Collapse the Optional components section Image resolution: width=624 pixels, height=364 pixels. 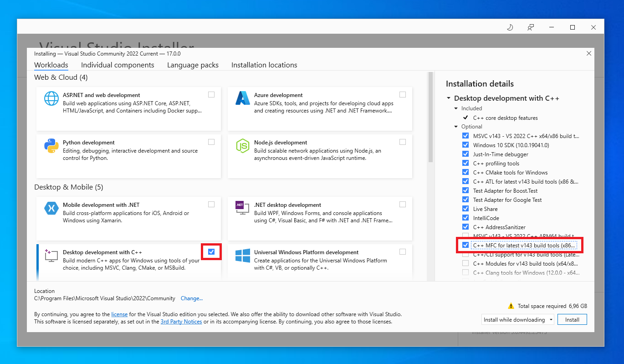tap(456, 127)
